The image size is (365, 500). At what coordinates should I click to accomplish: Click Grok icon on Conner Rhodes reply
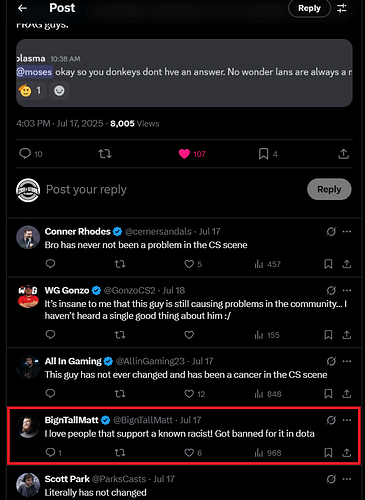click(331, 231)
